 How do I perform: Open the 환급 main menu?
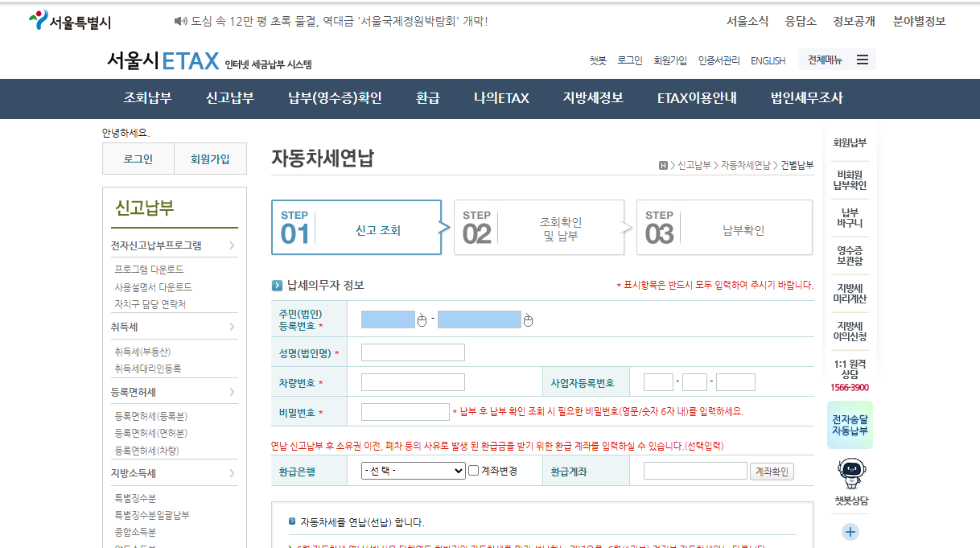[428, 98]
